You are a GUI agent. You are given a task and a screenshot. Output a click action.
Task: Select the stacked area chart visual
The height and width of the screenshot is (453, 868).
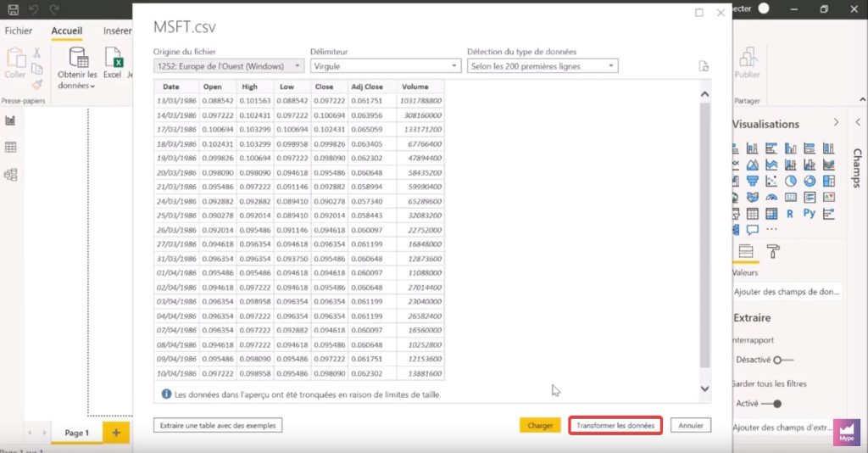coord(771,165)
